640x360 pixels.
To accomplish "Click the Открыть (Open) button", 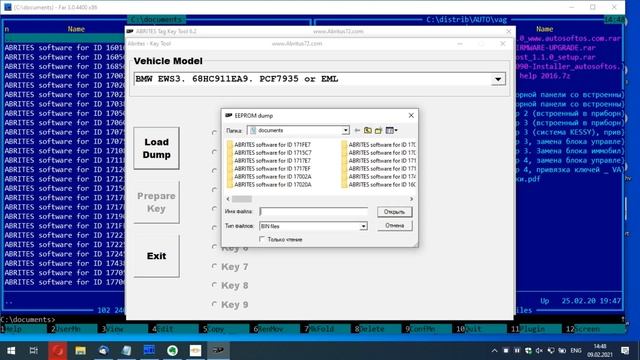I will point(394,212).
